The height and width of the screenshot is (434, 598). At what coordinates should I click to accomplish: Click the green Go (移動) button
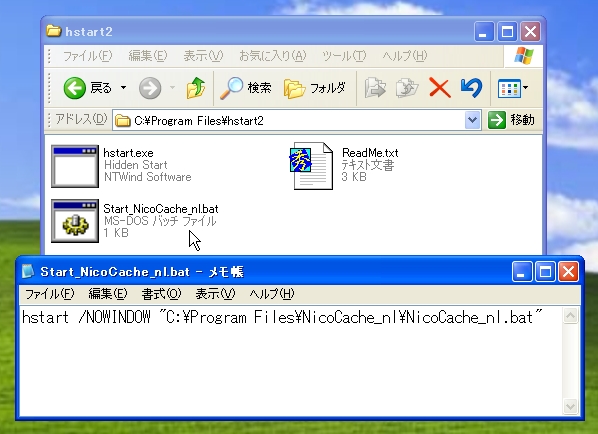(x=511, y=120)
